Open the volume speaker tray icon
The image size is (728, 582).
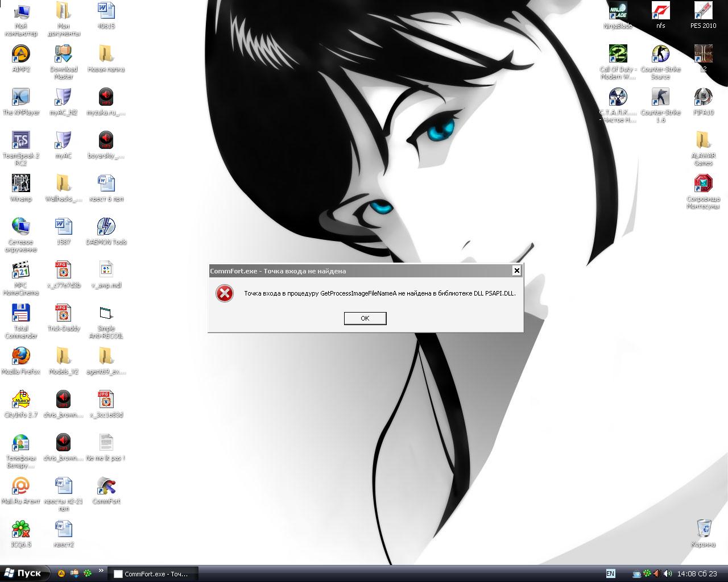667,574
